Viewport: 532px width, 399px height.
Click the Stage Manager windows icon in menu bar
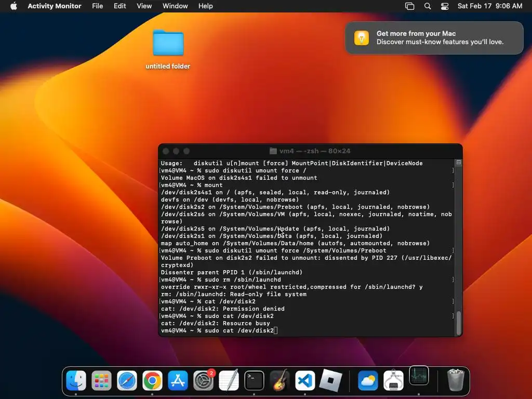(410, 6)
